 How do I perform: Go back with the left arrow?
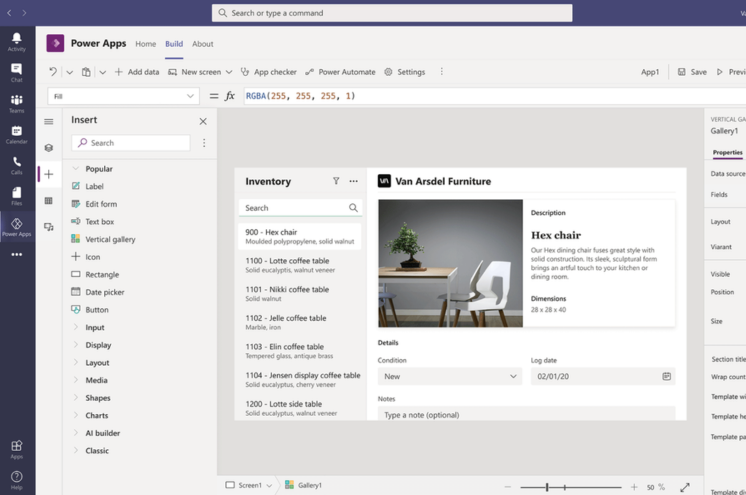click(x=9, y=13)
